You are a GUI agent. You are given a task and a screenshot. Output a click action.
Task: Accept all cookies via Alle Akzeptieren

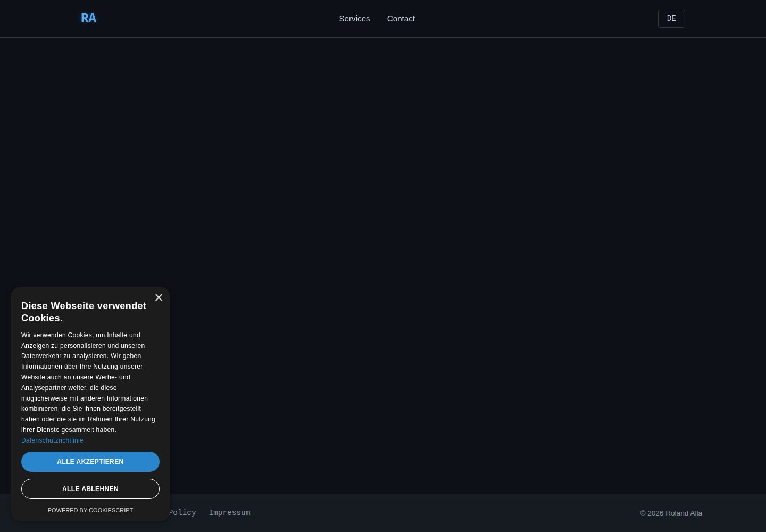(x=90, y=462)
